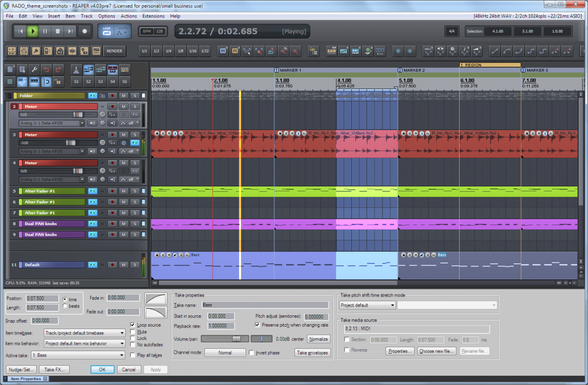The height and width of the screenshot is (385, 588).
Task: Click the RENDER button
Action: (115, 51)
